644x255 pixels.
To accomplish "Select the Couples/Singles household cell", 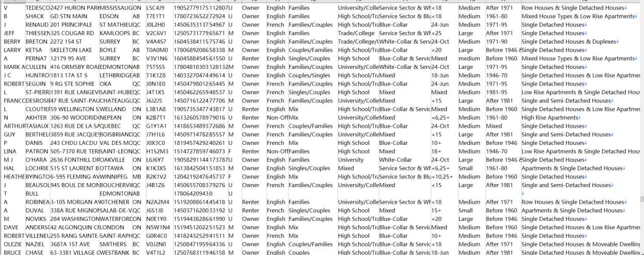I will point(312,75).
